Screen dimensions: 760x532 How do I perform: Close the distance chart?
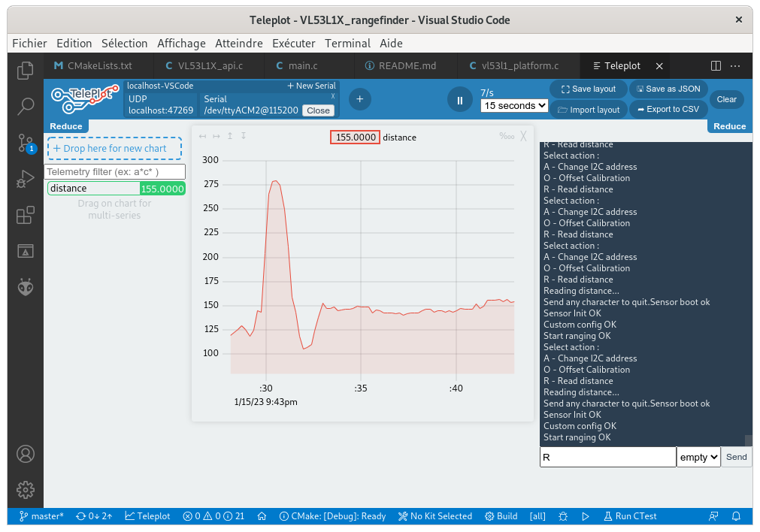pos(523,136)
